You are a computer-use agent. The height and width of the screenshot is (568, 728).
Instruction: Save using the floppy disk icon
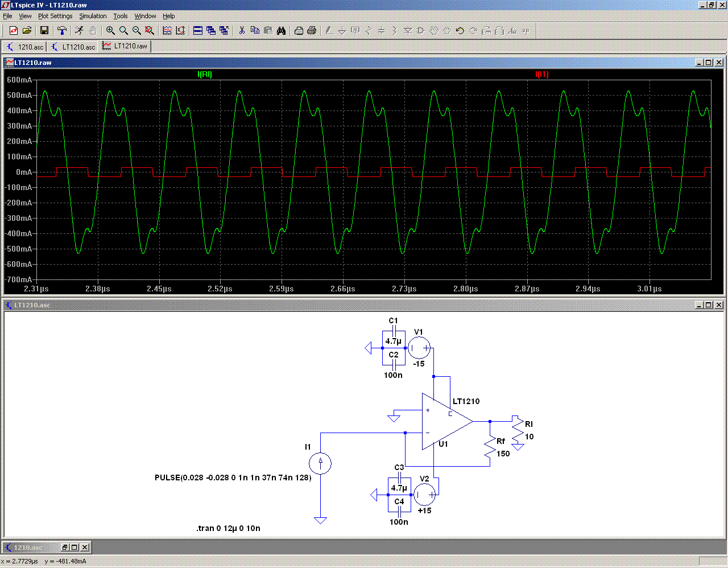[44, 31]
